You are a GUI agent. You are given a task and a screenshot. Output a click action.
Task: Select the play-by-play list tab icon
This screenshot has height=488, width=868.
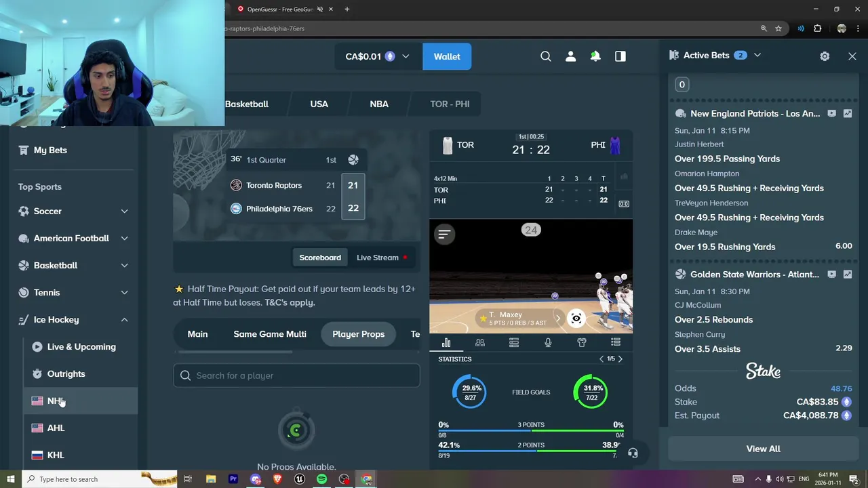click(616, 343)
